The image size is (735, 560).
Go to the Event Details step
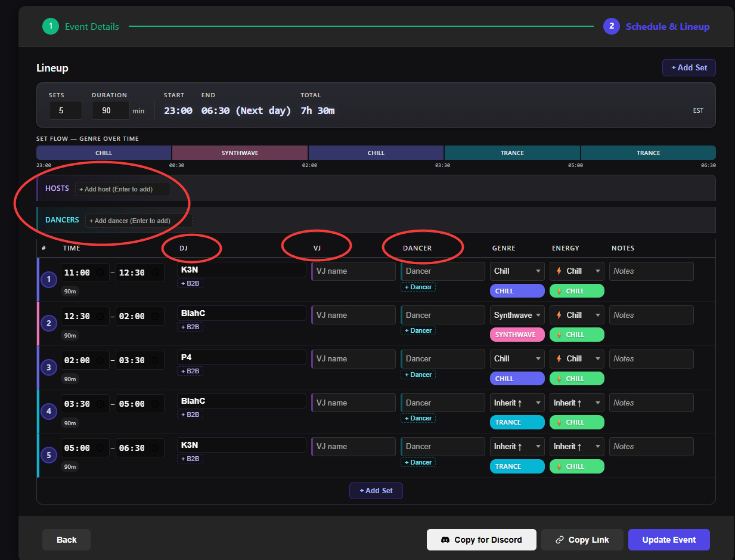92,26
